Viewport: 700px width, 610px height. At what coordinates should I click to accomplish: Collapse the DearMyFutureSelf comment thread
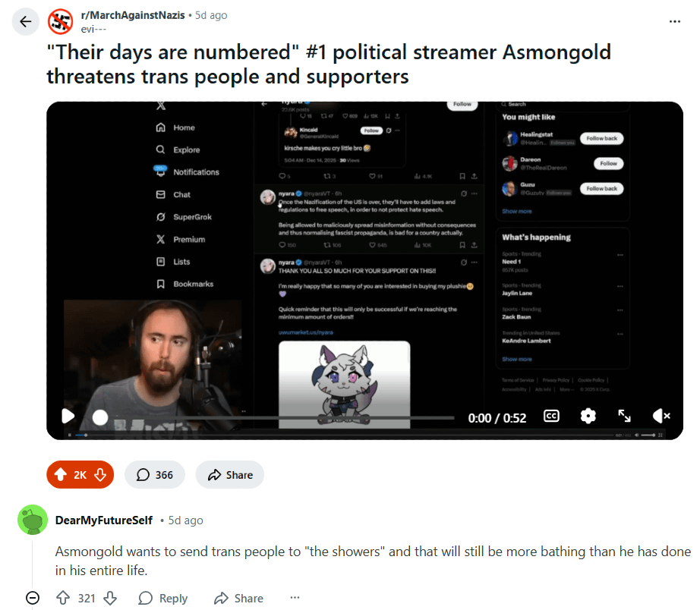coord(33,598)
